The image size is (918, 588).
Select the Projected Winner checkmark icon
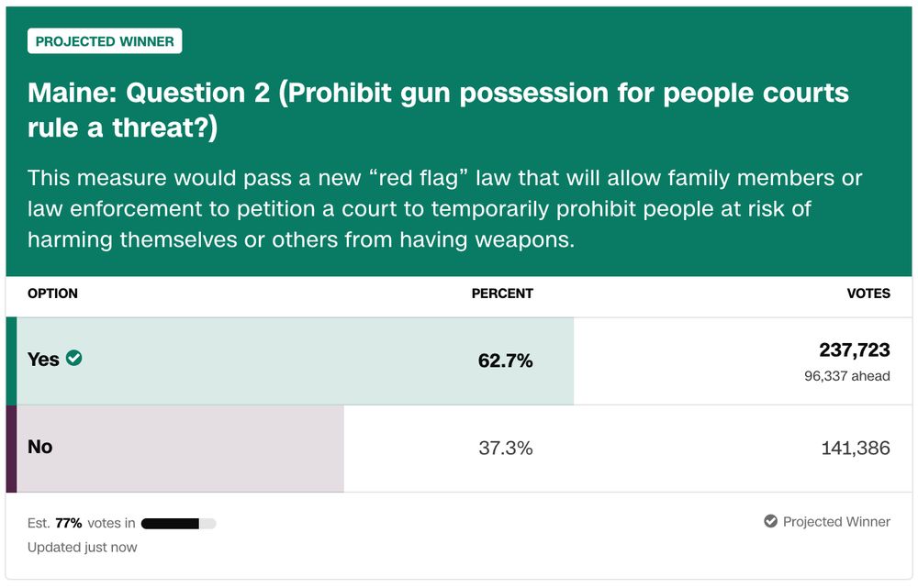[769, 521]
